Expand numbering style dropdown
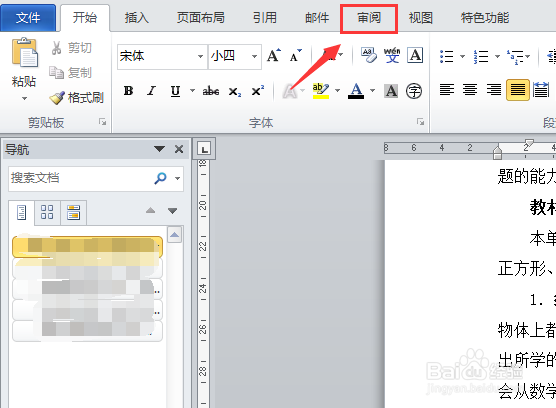 (x=497, y=56)
